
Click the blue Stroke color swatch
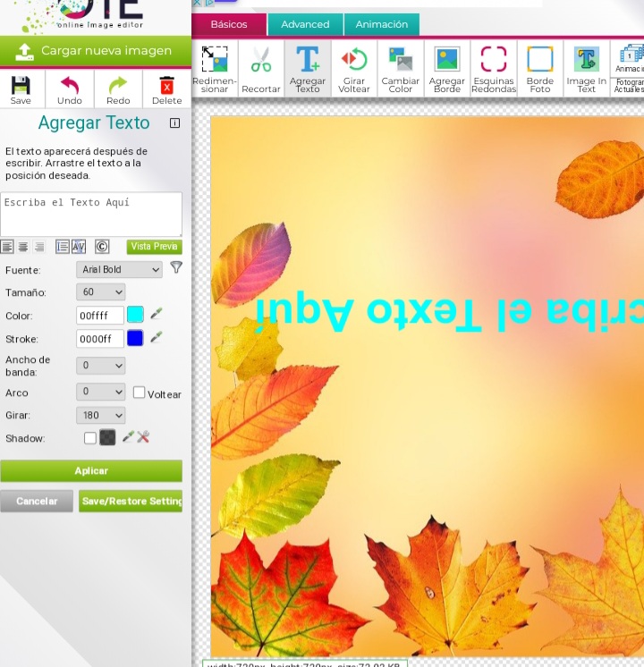(x=135, y=339)
